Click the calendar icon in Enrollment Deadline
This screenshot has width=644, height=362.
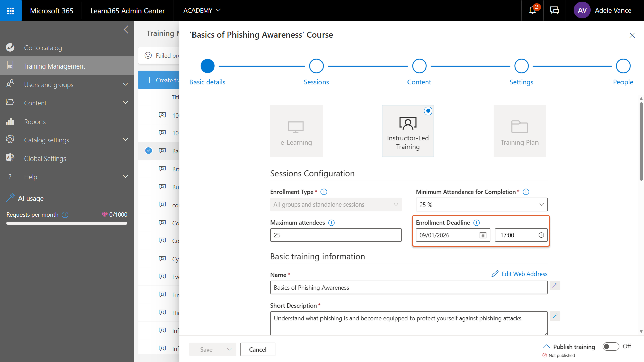click(483, 235)
